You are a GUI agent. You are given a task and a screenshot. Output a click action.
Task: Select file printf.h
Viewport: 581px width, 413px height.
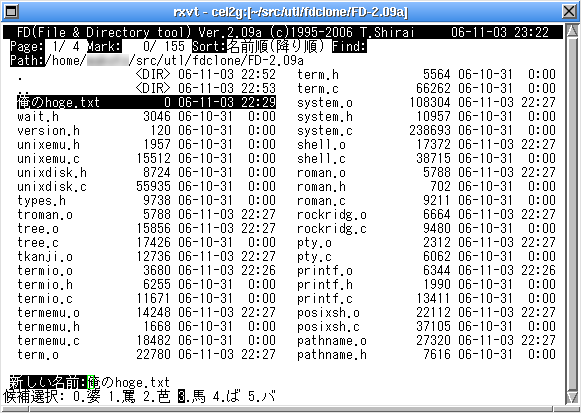click(325, 285)
